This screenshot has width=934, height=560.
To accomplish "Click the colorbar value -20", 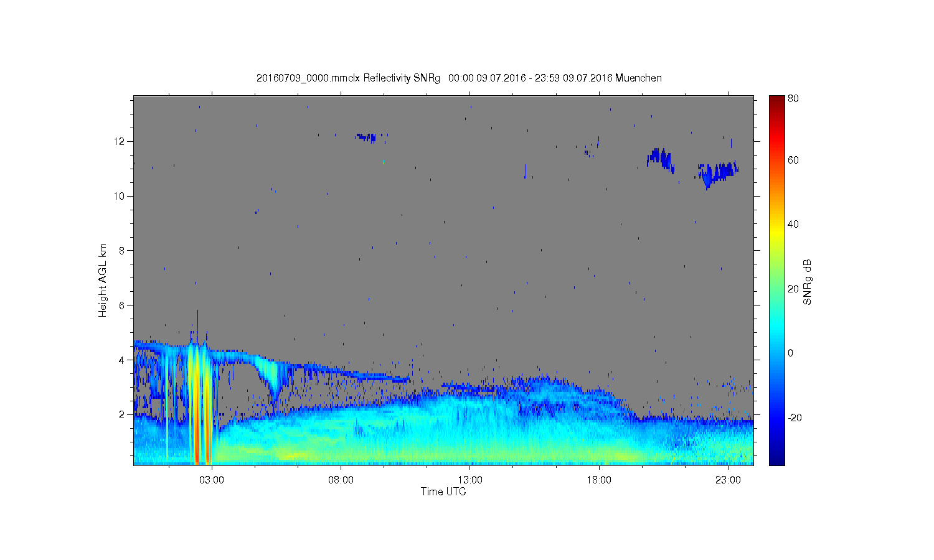I will click(795, 418).
